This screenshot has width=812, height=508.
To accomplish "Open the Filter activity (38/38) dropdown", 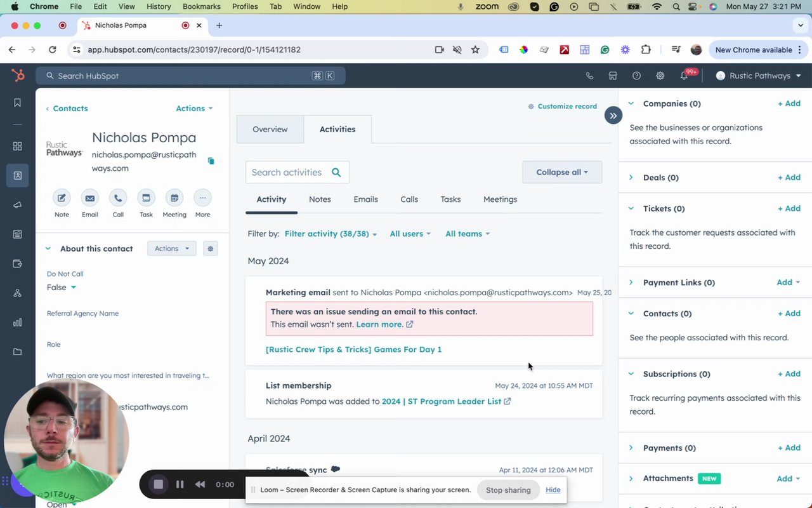I will coord(331,234).
